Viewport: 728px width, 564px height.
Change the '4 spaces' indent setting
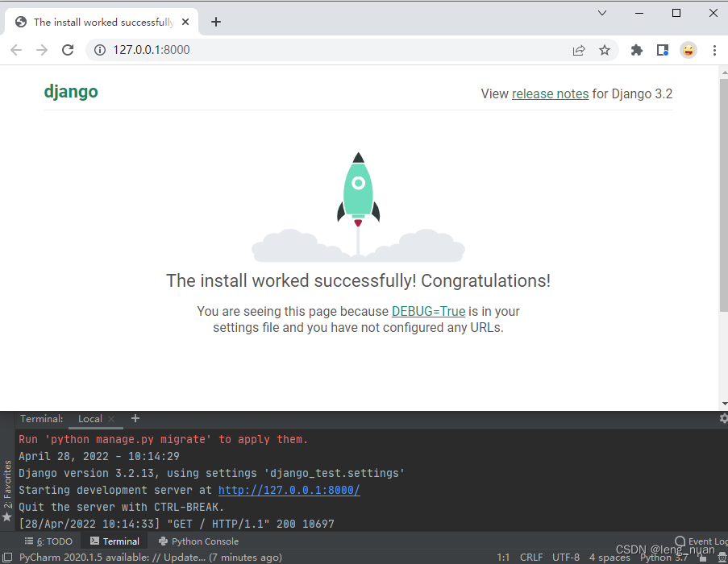click(609, 558)
